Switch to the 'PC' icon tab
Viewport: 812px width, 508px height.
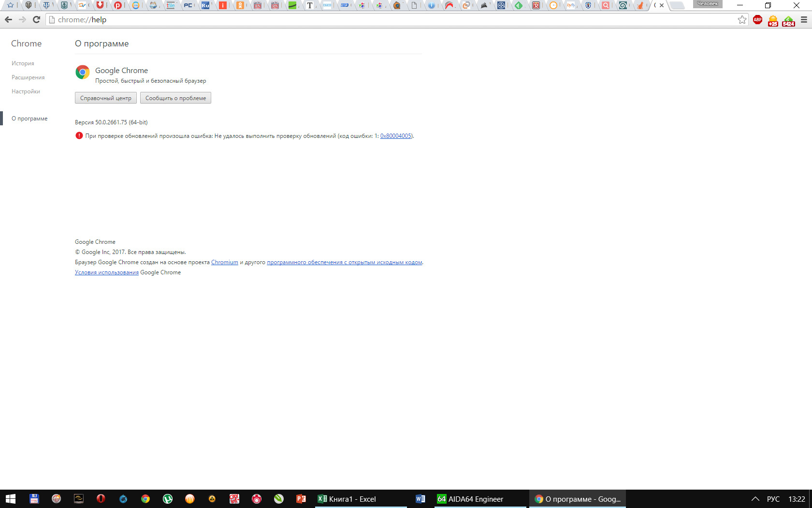[188, 5]
